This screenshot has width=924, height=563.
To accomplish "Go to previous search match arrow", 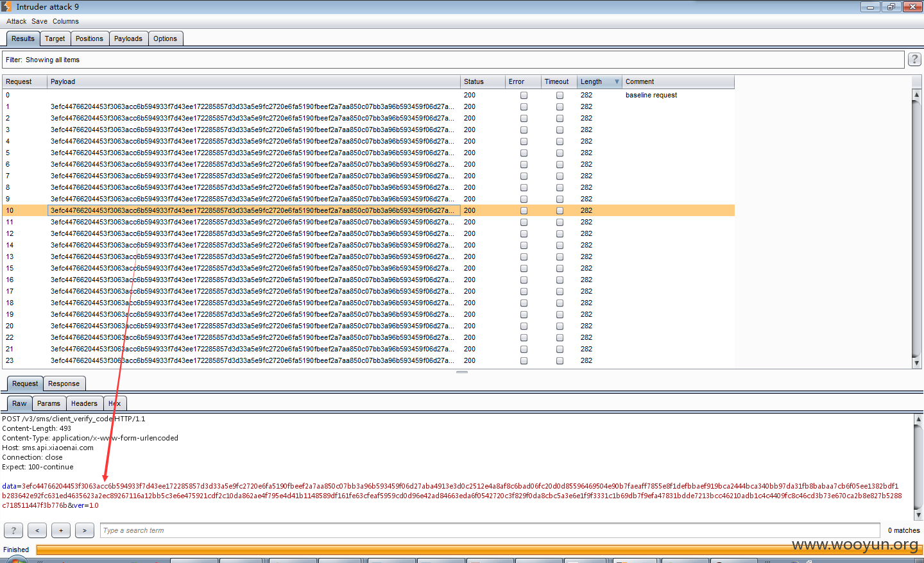I will pos(37,530).
